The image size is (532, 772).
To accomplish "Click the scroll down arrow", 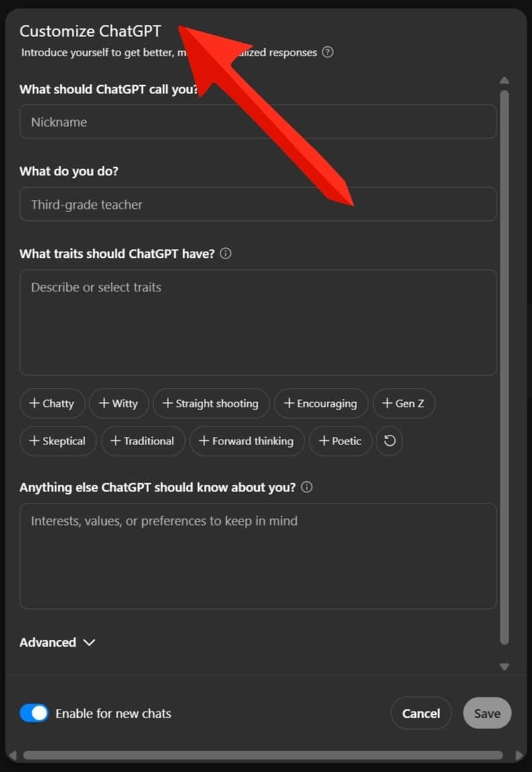I will 504,666.
